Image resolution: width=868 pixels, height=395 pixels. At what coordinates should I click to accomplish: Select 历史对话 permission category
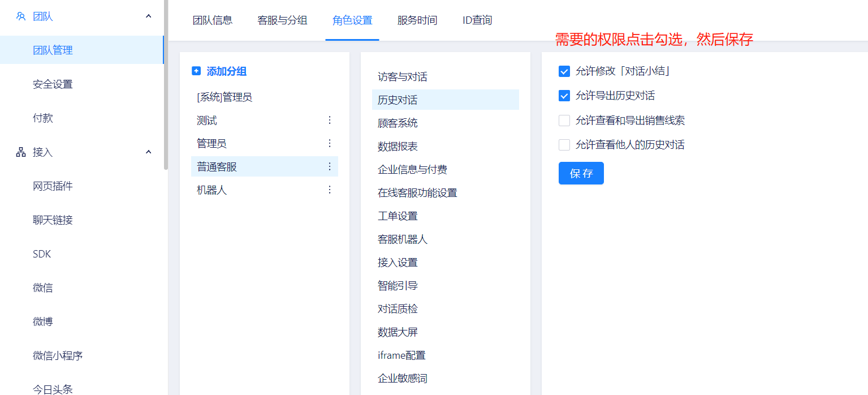[446, 100]
